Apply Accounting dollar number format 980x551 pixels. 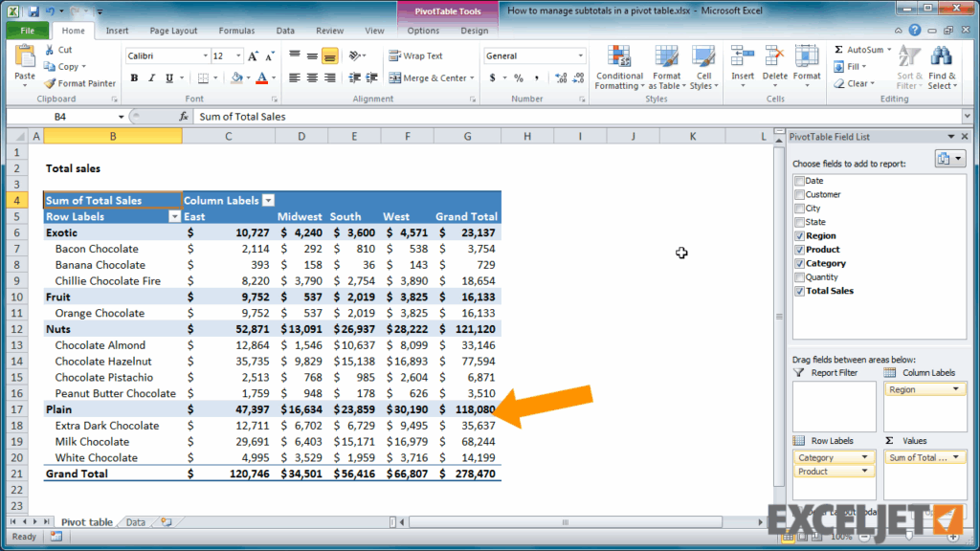pyautogui.click(x=493, y=78)
